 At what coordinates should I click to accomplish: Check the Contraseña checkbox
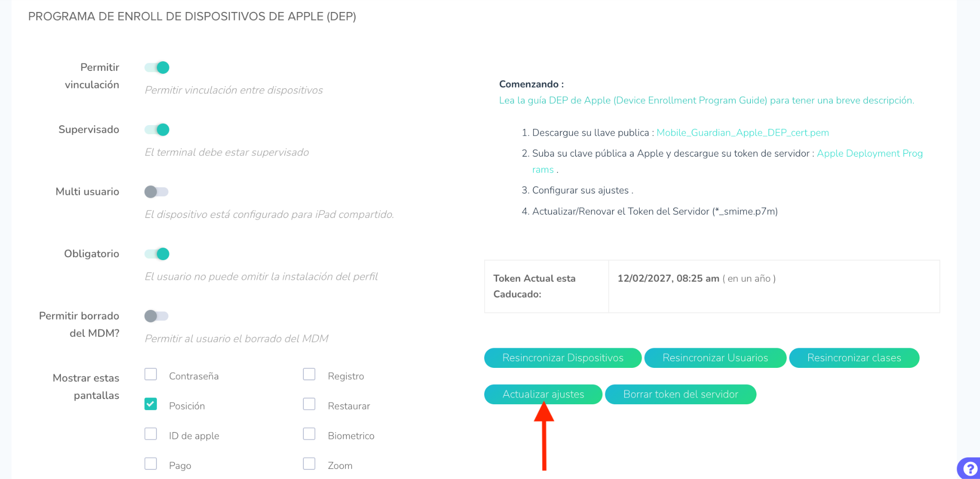coord(151,374)
